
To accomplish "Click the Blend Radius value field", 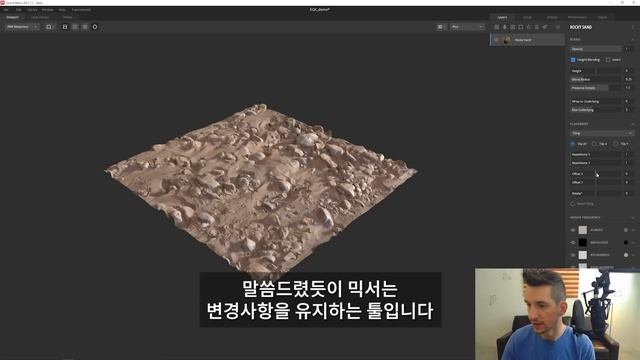I will 628,80.
